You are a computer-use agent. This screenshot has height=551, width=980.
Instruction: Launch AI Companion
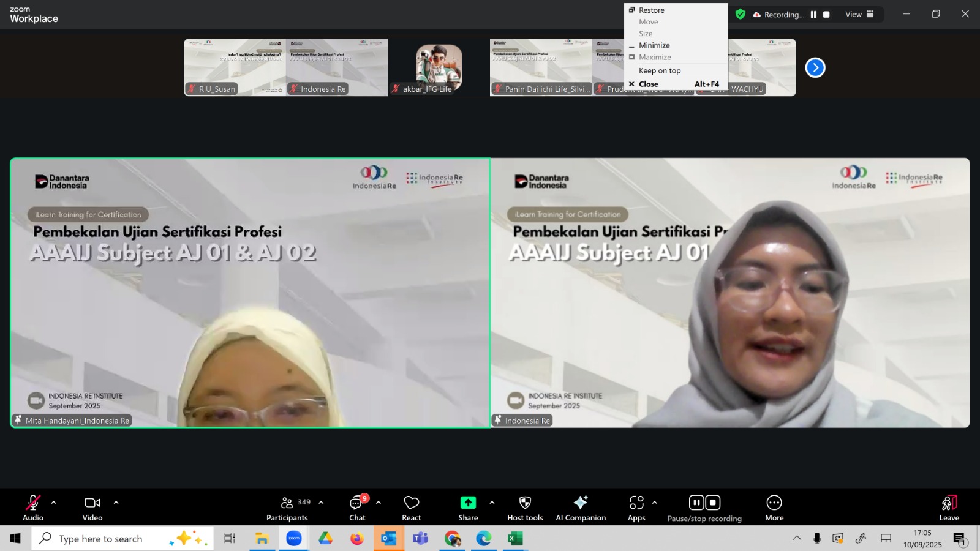pyautogui.click(x=580, y=503)
